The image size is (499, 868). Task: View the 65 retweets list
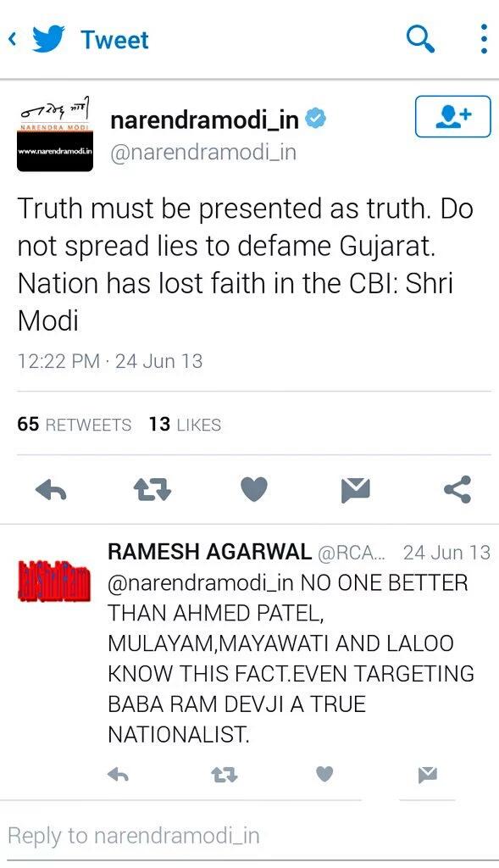coord(75,425)
